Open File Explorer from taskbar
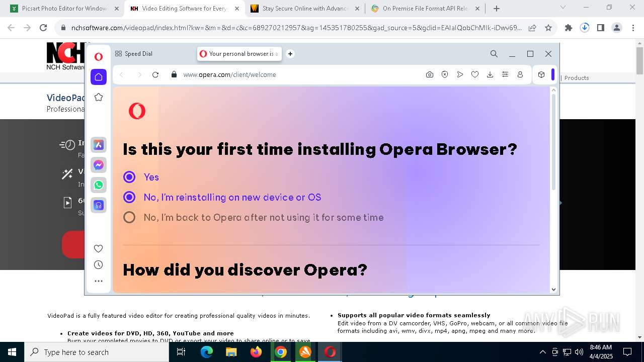 point(231,352)
